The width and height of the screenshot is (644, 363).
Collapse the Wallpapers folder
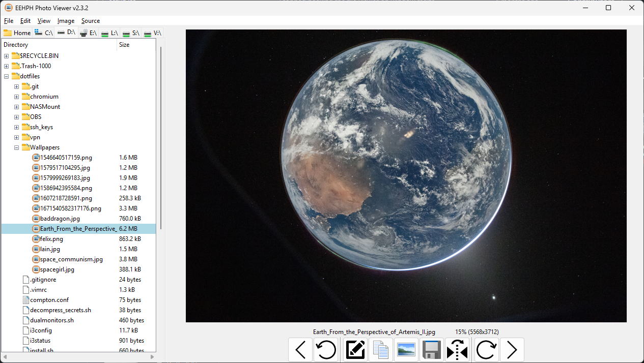pyautogui.click(x=17, y=147)
